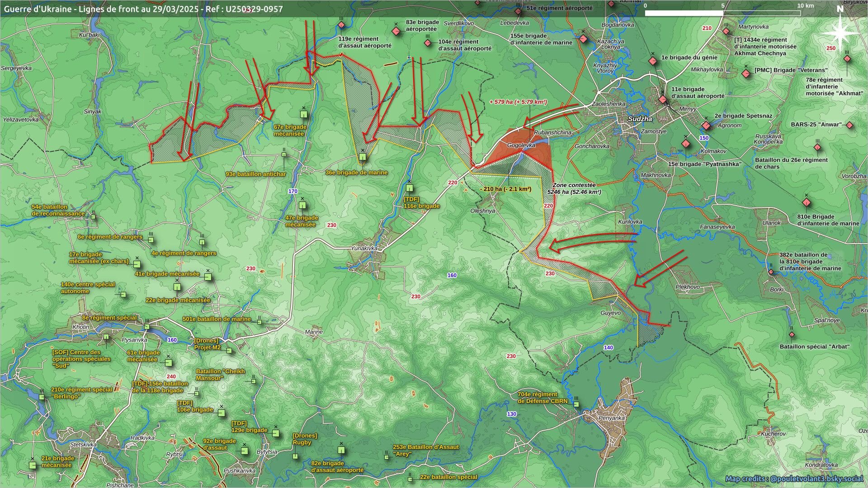Viewport: 868px width, 488px height.
Task: Select the 6e régiment de rangers icon
Action: tap(151, 240)
